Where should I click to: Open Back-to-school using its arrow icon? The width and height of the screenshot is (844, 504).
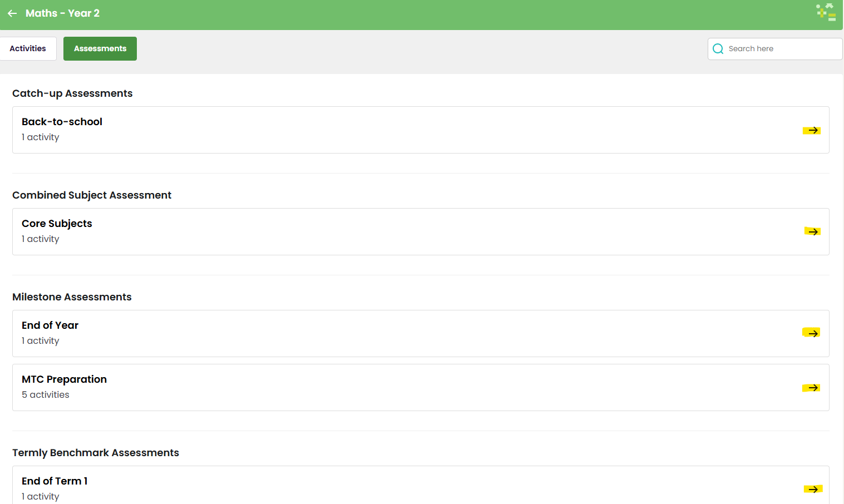pyautogui.click(x=813, y=130)
